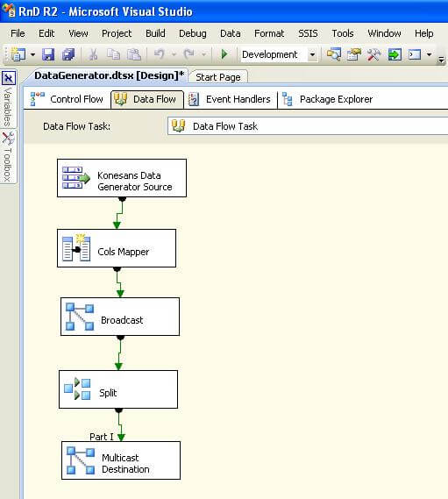This screenshot has width=448, height=499.
Task: Open the Format menu
Action: [x=269, y=33]
